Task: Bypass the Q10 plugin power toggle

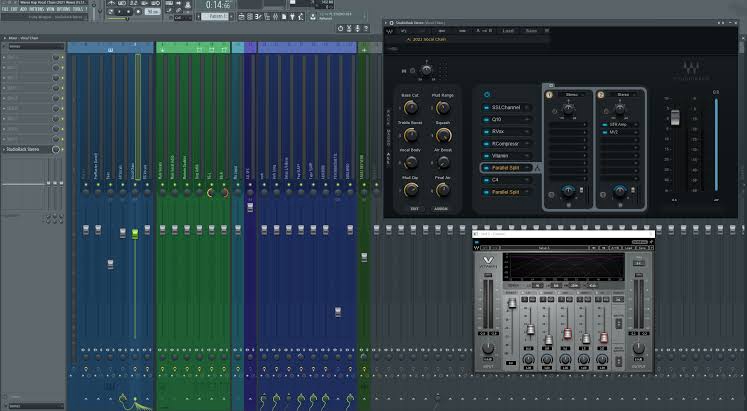Action: click(x=486, y=120)
